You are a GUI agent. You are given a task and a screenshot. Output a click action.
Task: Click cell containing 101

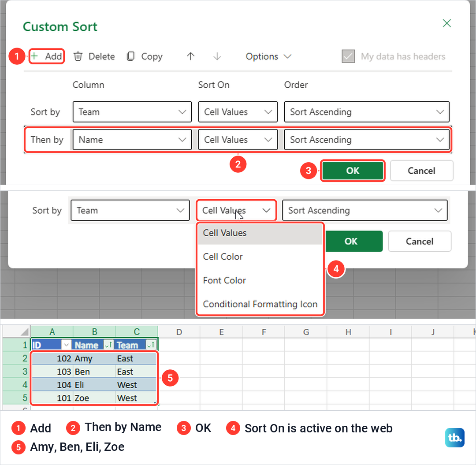52,398
